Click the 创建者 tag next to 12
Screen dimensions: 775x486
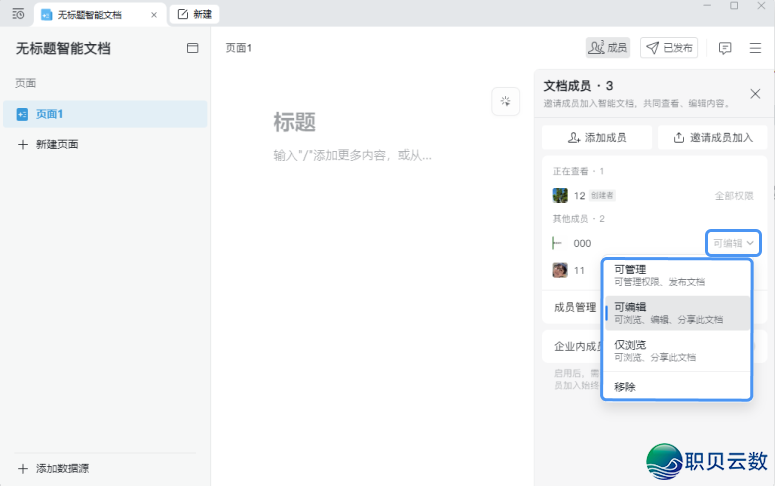(602, 196)
